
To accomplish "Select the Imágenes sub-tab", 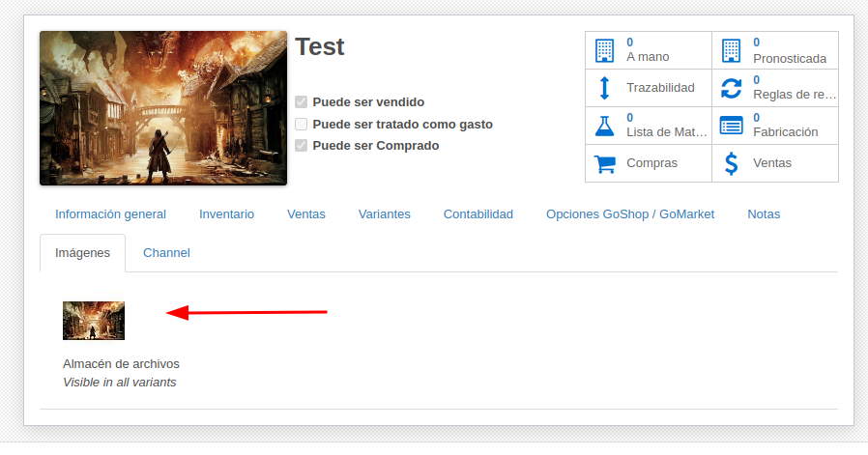I will pyautogui.click(x=82, y=253).
